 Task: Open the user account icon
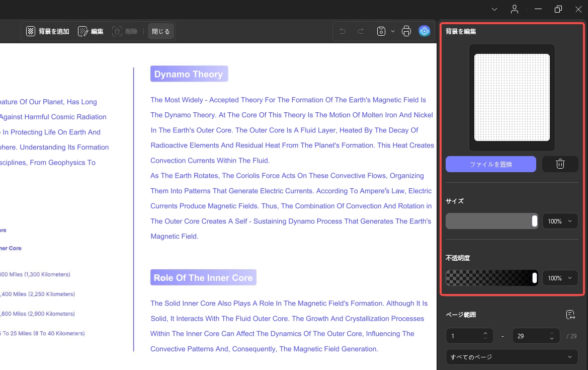(515, 10)
